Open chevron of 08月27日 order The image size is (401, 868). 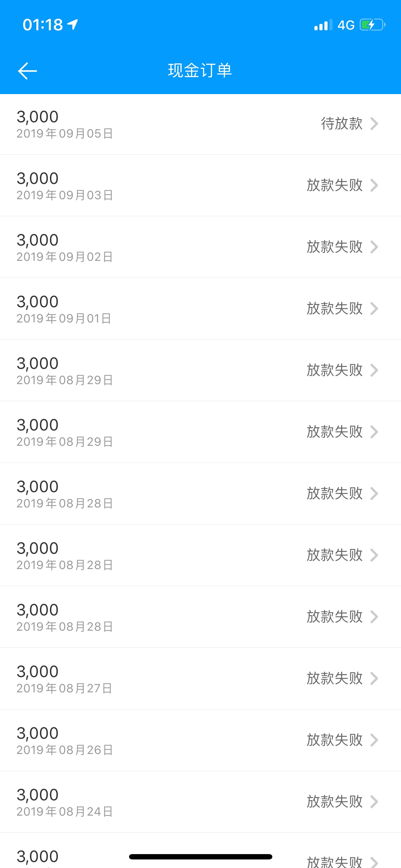click(374, 678)
